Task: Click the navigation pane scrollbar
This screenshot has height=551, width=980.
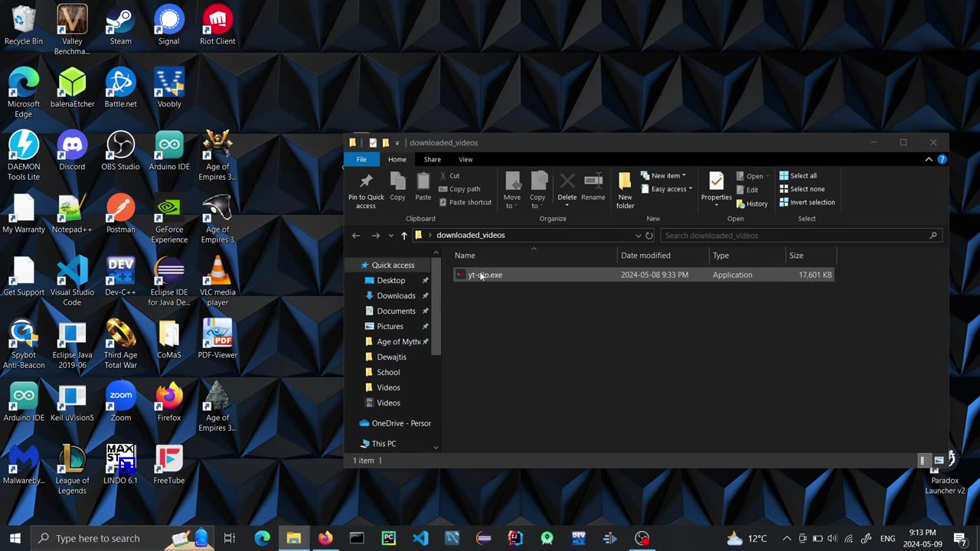Action: point(436,306)
